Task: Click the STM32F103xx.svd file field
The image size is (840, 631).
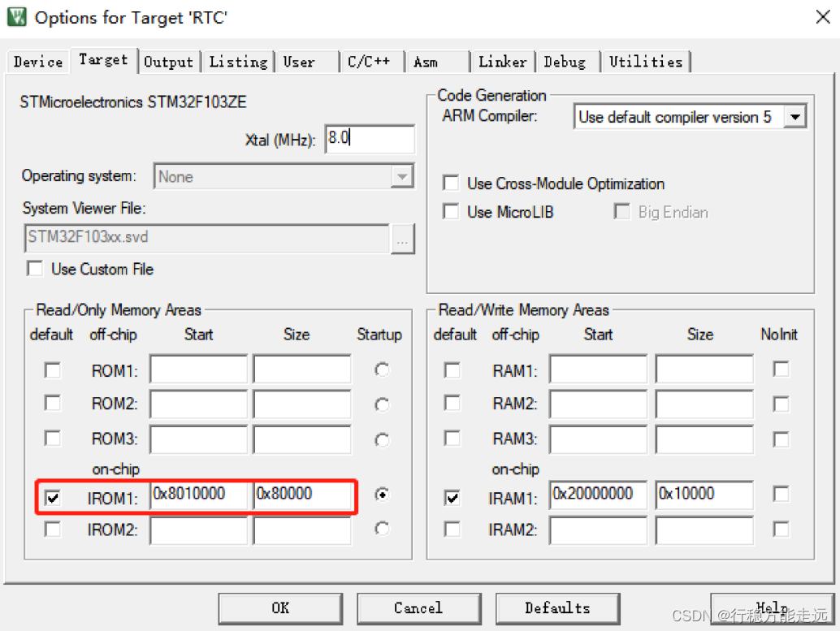Action: [x=207, y=238]
